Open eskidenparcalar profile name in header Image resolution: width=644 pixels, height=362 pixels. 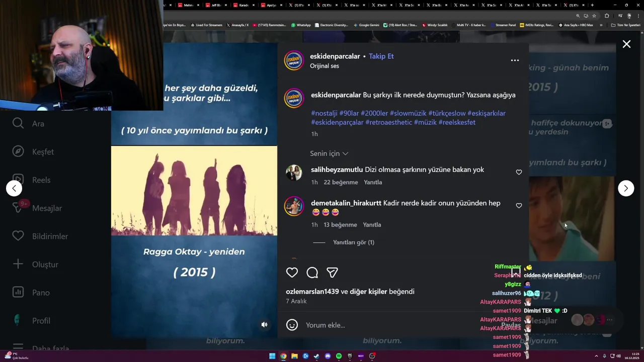click(335, 56)
